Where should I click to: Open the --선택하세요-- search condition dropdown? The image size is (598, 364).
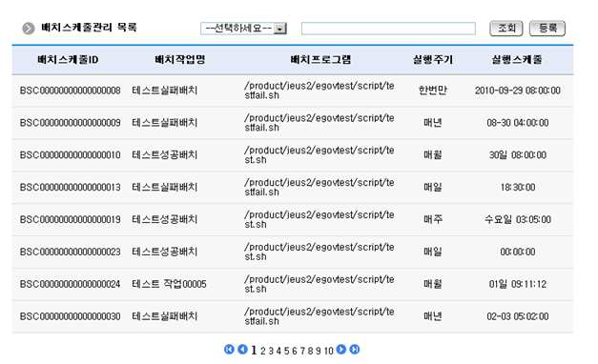click(x=244, y=29)
